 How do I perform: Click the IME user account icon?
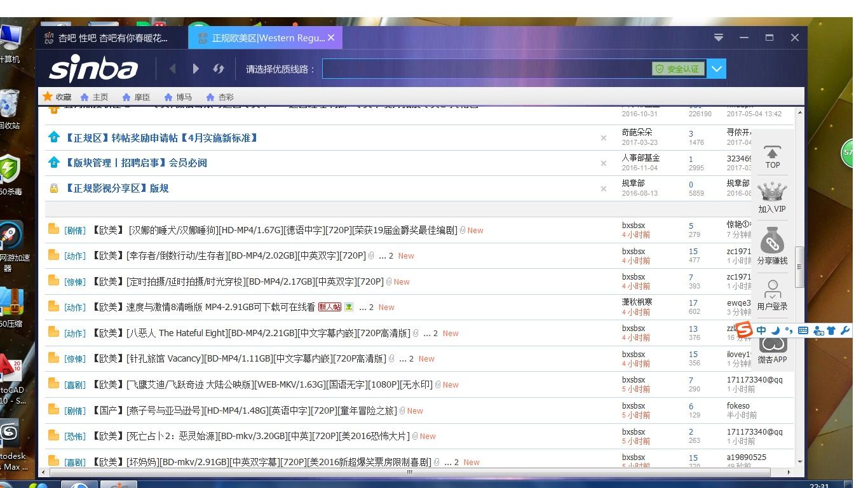tap(818, 330)
